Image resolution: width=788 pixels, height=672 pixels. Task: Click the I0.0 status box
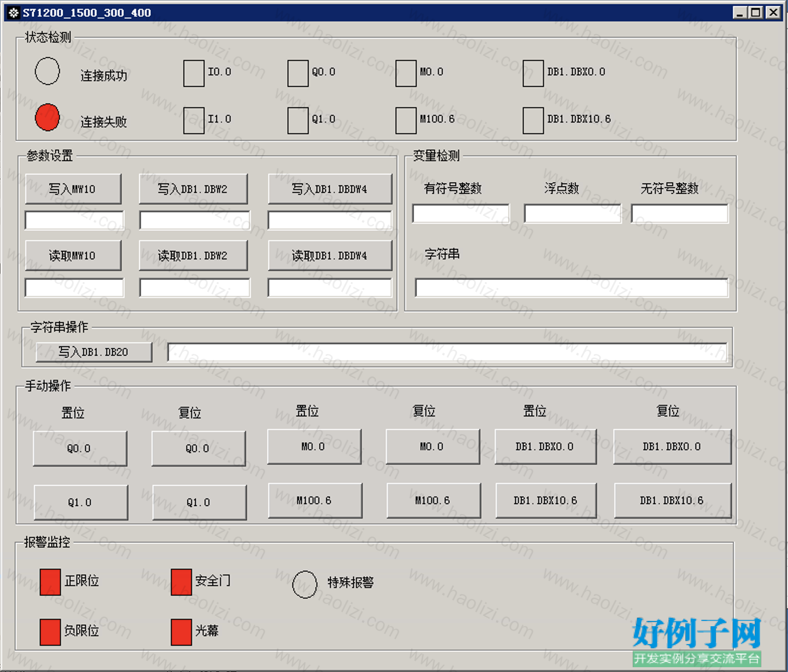click(x=194, y=73)
